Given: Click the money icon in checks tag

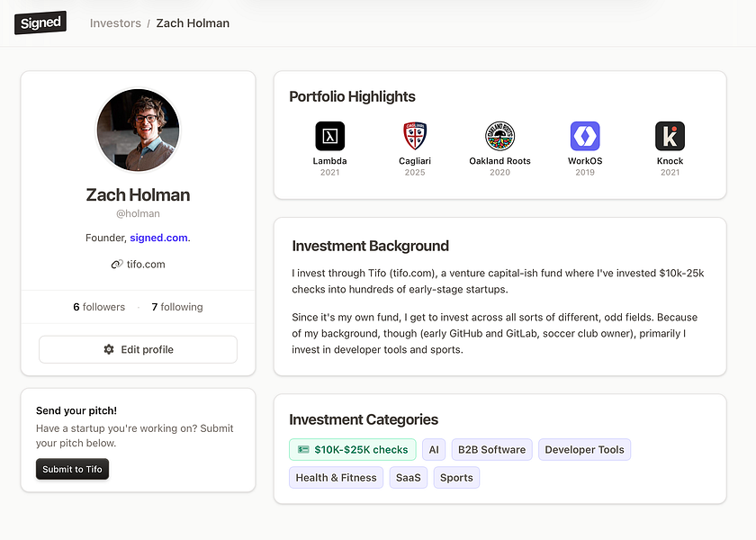Looking at the screenshot, I should click(x=303, y=449).
